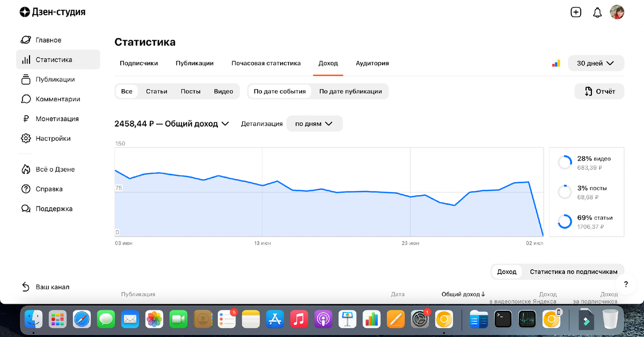The width and height of the screenshot is (644, 337).
Task: Open the 30 дней period dropdown
Action: tap(596, 63)
